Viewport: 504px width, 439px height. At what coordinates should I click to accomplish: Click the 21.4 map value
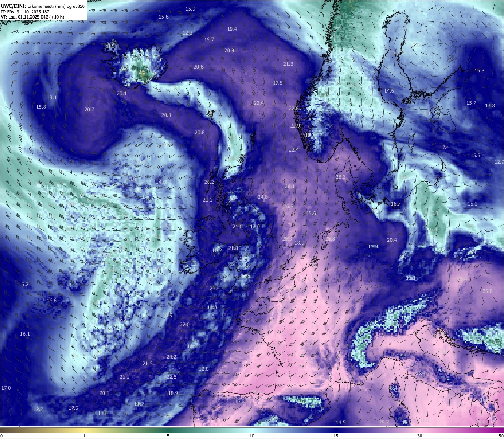click(215, 288)
